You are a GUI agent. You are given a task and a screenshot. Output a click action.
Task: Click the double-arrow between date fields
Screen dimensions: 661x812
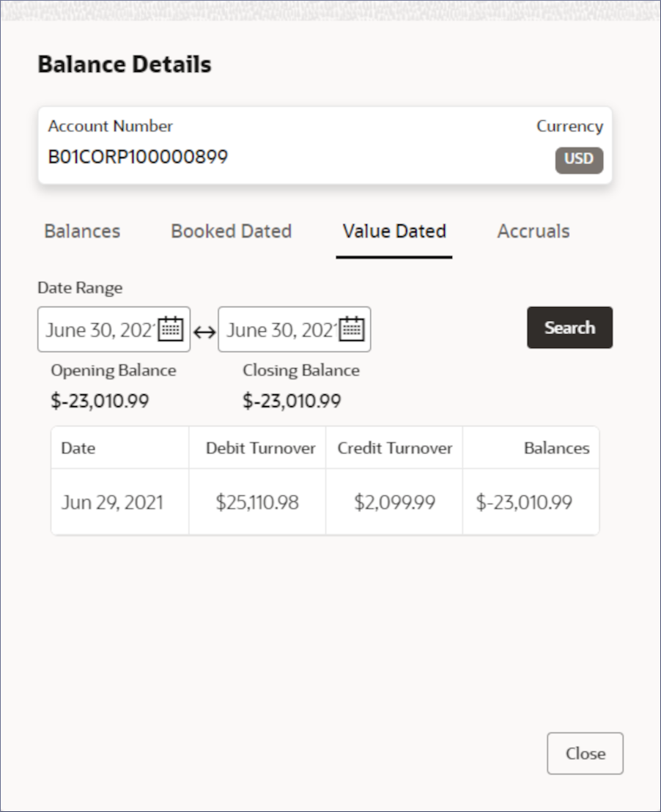point(204,331)
